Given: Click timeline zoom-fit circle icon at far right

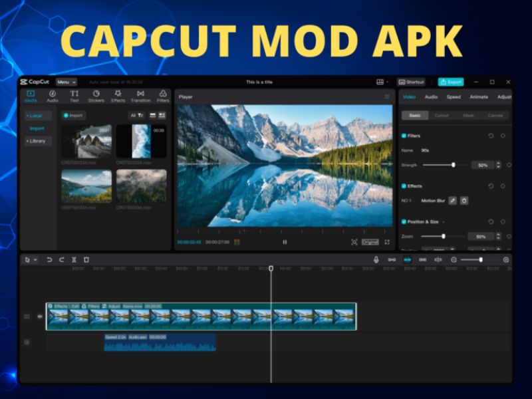Looking at the screenshot, I should pyautogui.click(x=506, y=260).
